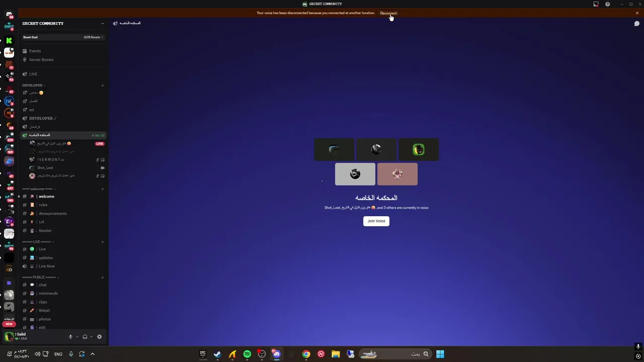644x362 pixels.
Task: Select the green-avatar participant tile
Action: 418,149
